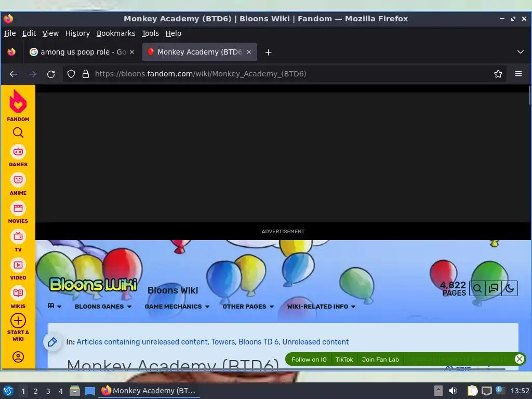Screen dimensions: 532x399
Task: Close the among us poop role tab
Action: coord(132,52)
